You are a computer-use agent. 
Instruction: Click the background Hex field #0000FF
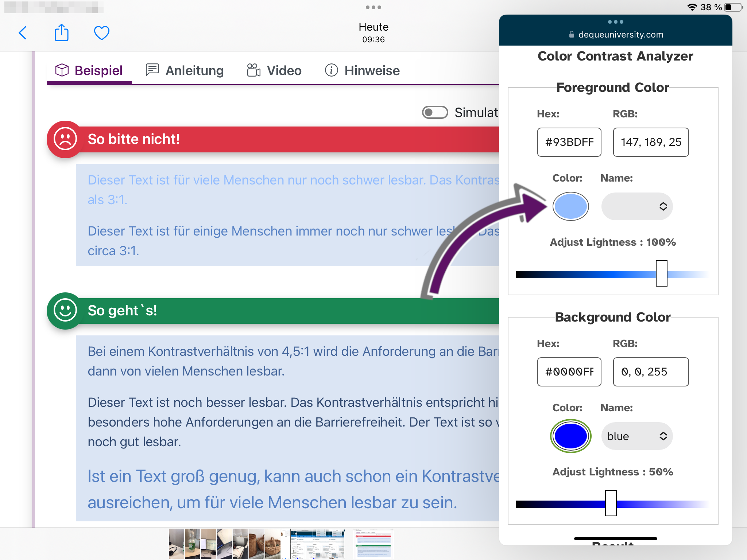click(x=569, y=372)
